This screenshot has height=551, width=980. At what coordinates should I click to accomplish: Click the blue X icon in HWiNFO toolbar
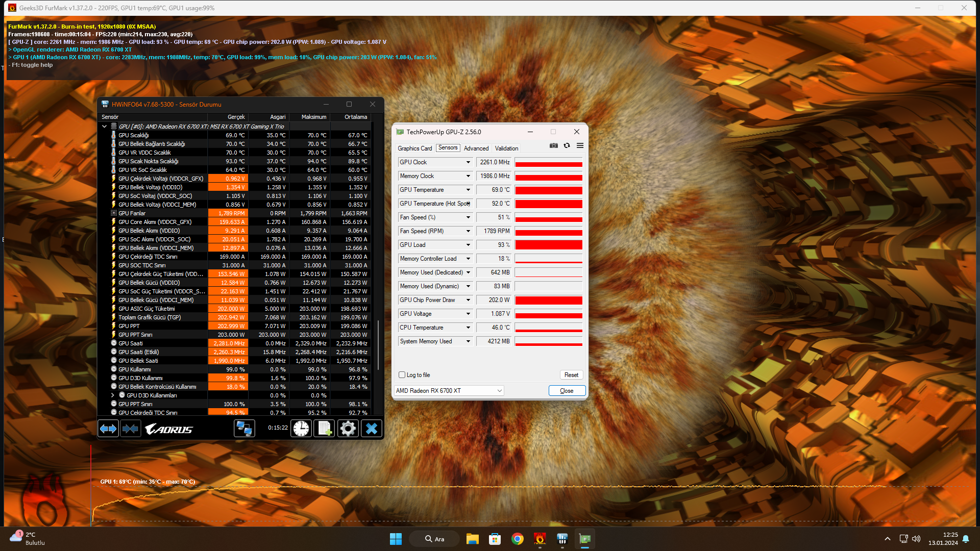[x=372, y=429]
